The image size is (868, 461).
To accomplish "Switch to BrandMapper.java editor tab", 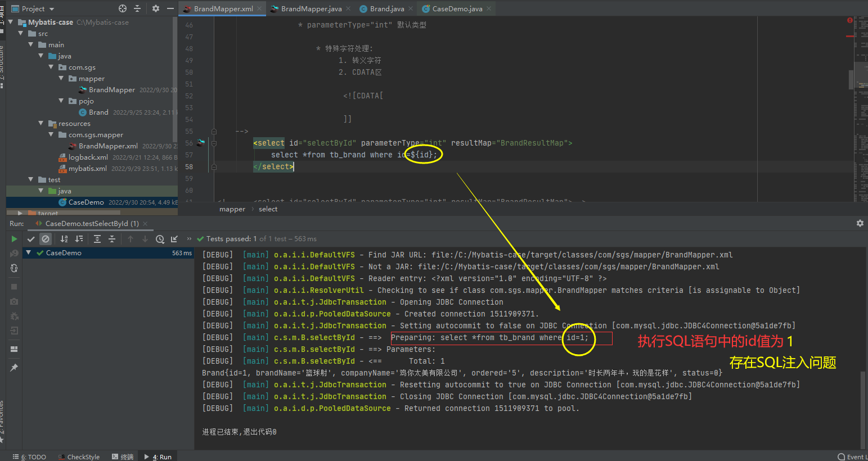I will click(311, 8).
